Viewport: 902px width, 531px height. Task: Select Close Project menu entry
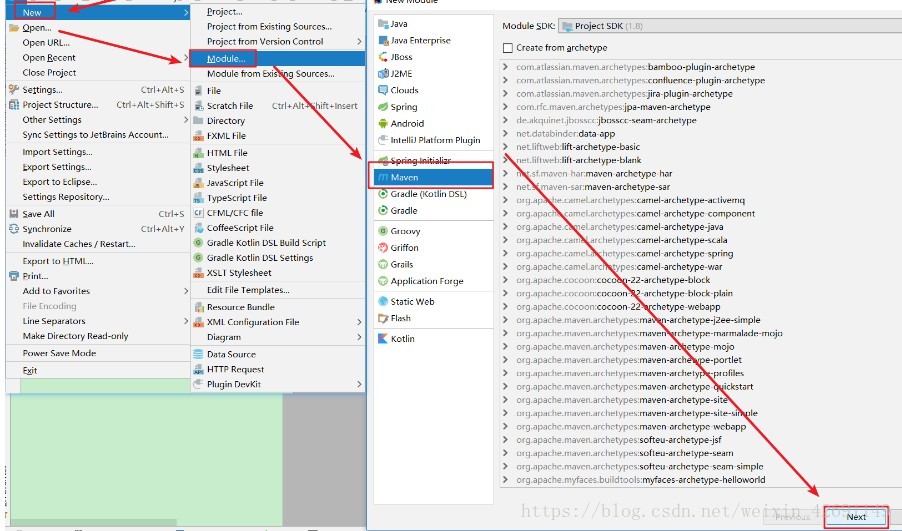tap(98, 72)
